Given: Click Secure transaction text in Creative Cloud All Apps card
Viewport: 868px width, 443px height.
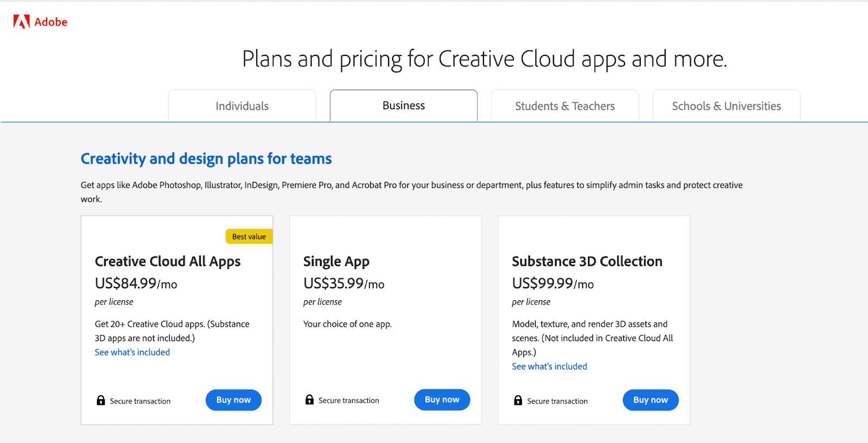Looking at the screenshot, I should pos(140,401).
